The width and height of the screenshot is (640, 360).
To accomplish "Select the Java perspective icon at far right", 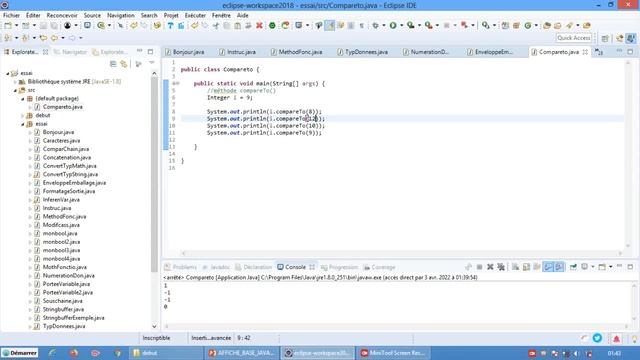I will pyautogui.click(x=631, y=38).
